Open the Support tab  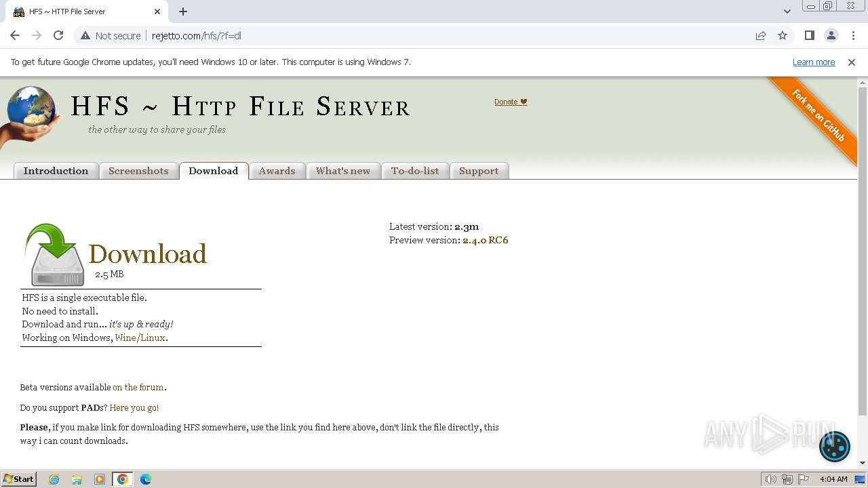[479, 171]
